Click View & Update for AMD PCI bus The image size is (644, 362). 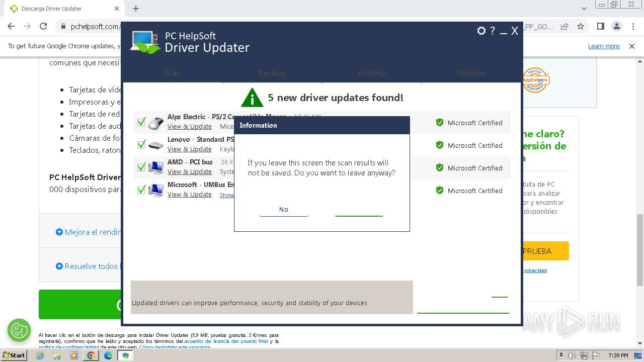click(x=190, y=171)
